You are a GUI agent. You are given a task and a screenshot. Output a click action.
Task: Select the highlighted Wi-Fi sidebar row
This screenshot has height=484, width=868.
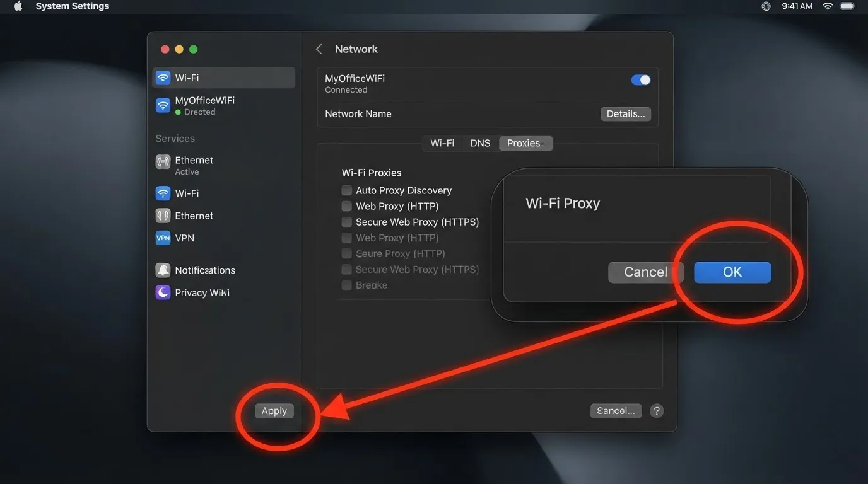224,78
